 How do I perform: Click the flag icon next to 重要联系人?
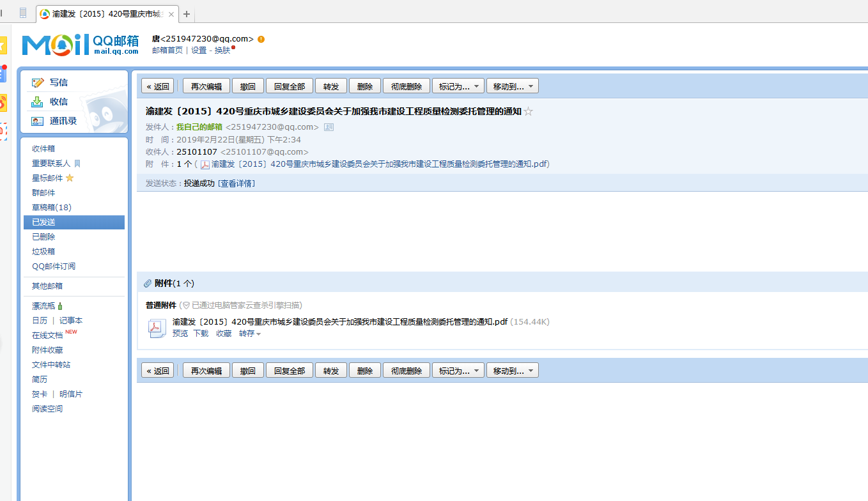(77, 164)
